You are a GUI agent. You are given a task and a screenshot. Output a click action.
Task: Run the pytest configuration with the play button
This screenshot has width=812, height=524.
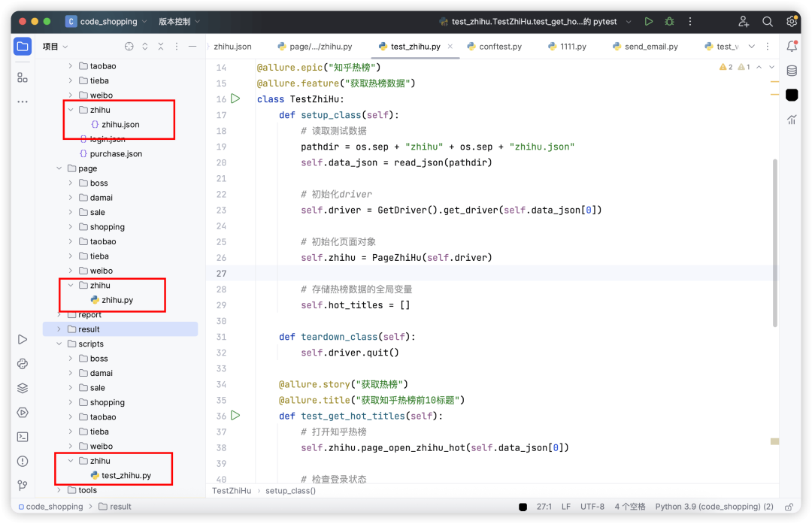(648, 21)
